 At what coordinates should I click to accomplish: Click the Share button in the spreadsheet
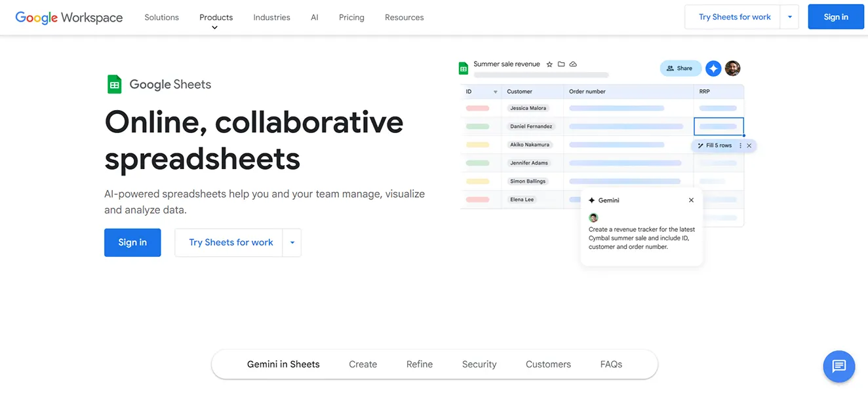[x=681, y=68]
